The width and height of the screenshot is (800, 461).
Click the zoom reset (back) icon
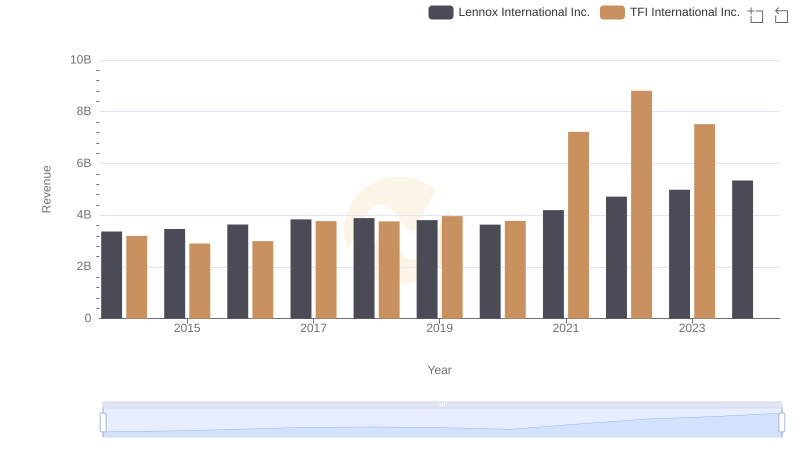pyautogui.click(x=781, y=15)
